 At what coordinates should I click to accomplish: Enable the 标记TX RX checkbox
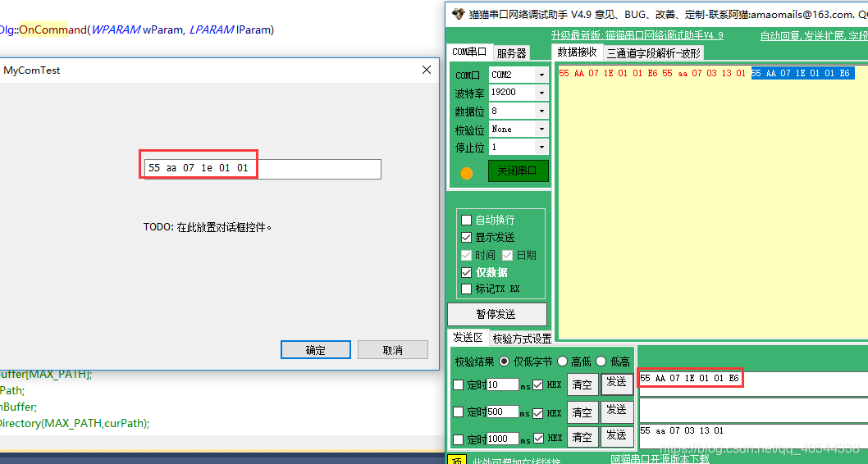coord(466,289)
